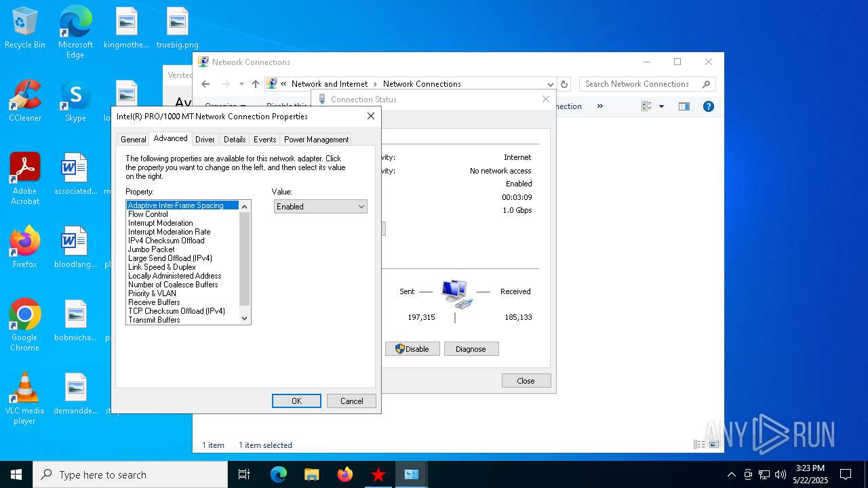Click OK in adapter properties dialog
Screen dimensions: 868x488
pyautogui.click(x=296, y=401)
